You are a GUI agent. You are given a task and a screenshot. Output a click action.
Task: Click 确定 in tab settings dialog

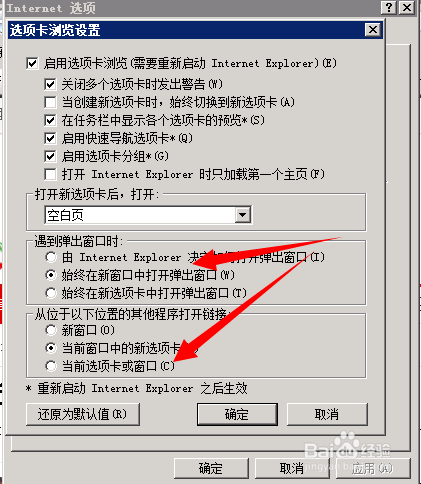click(x=237, y=414)
